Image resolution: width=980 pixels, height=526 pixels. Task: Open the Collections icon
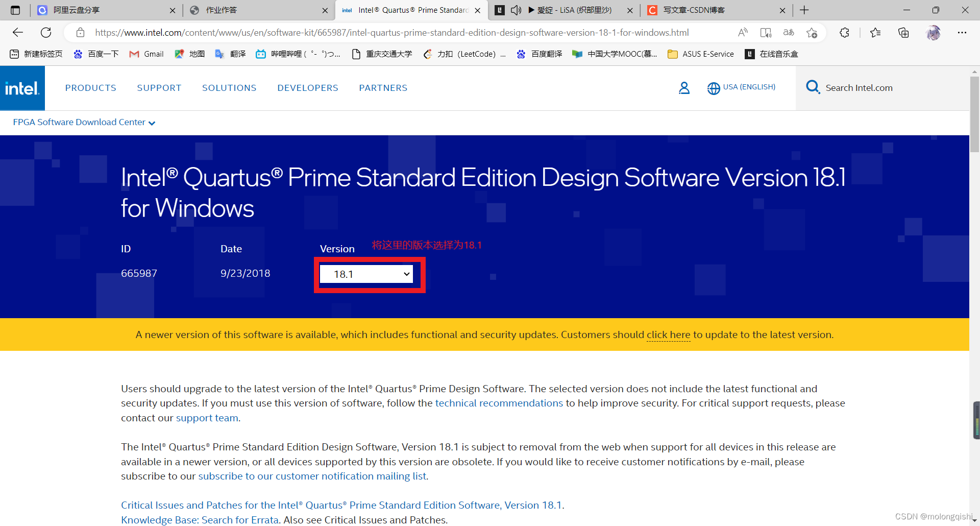pos(903,33)
